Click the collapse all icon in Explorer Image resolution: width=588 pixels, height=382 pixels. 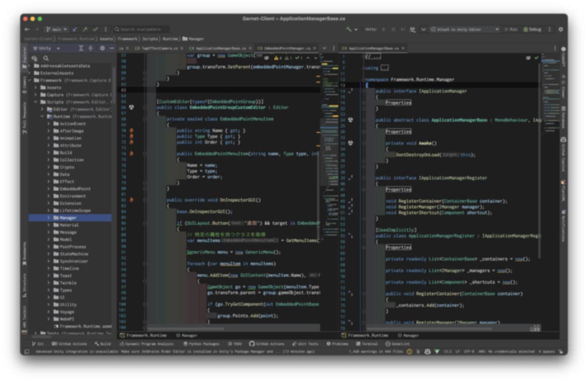tap(90, 48)
